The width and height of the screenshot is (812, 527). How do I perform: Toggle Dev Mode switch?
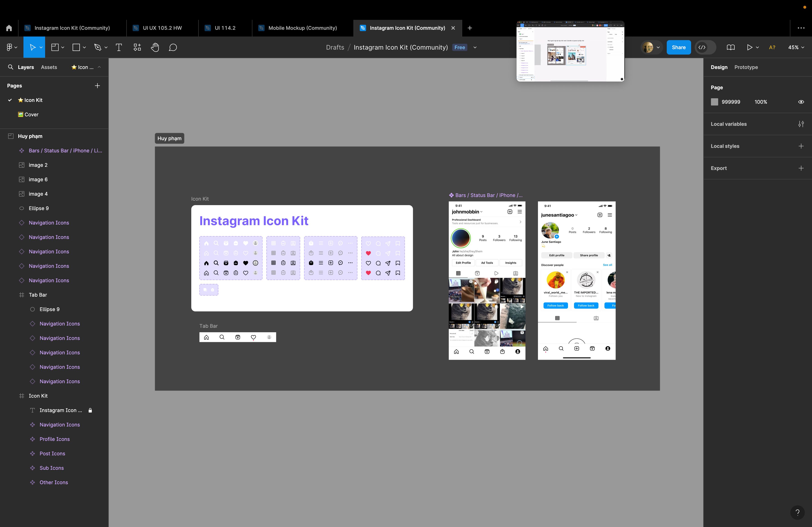(705, 47)
